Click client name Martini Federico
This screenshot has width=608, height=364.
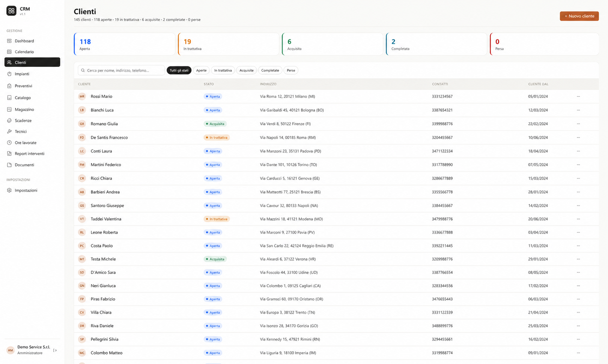tap(106, 165)
